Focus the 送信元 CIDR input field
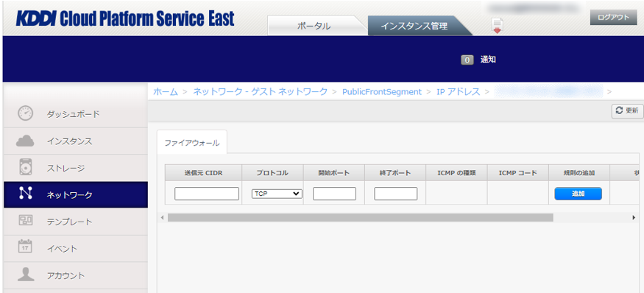Image resolution: width=644 pixels, height=293 pixels. coord(207,194)
